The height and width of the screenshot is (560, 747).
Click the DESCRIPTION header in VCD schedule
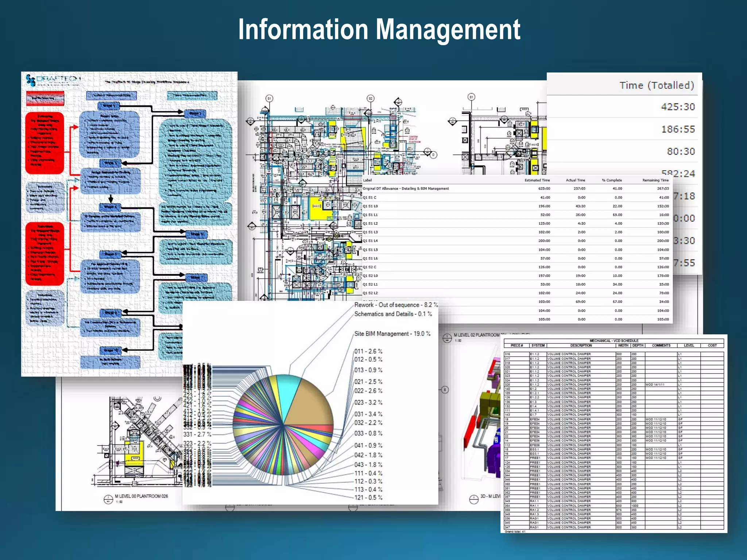581,345
